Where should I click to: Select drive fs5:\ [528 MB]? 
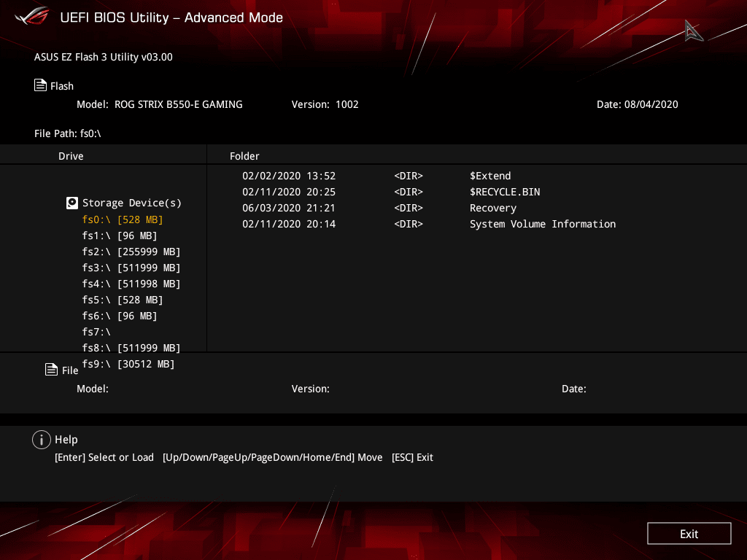pyautogui.click(x=123, y=300)
